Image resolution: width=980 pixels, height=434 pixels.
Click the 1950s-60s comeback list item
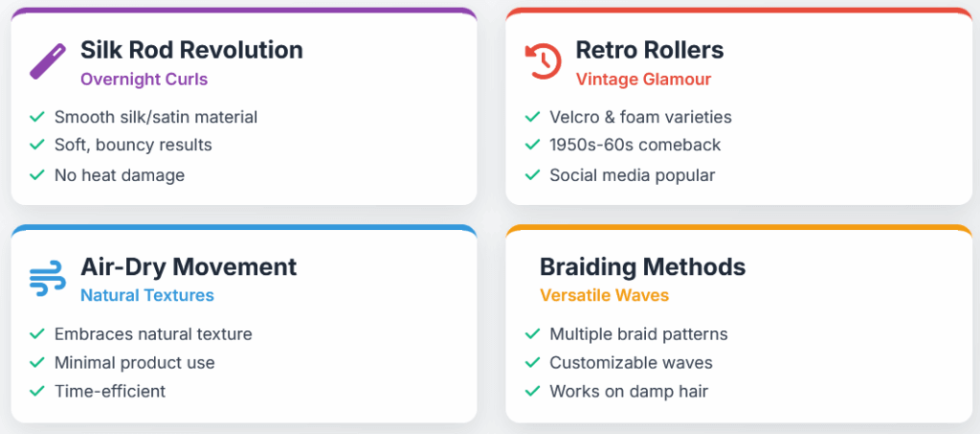tap(635, 145)
